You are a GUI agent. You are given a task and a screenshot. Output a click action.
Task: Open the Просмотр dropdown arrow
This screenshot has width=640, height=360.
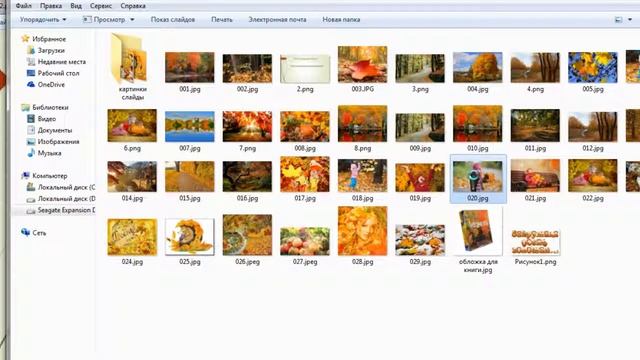(x=132, y=20)
